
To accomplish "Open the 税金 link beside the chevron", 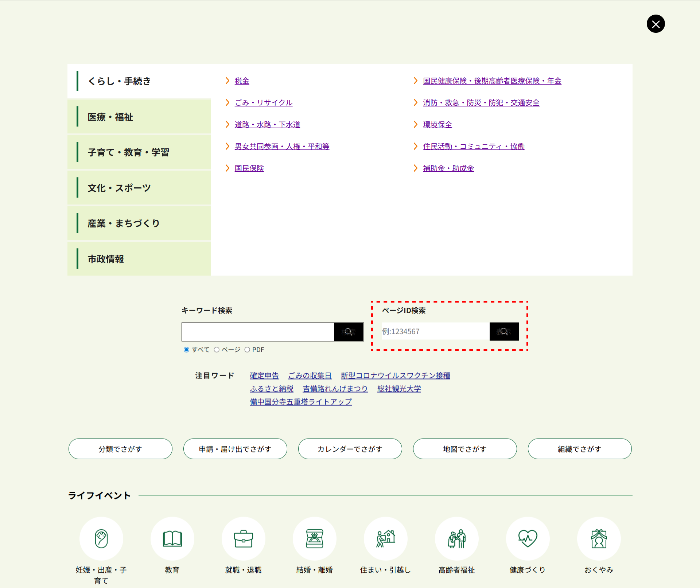I will (x=242, y=81).
